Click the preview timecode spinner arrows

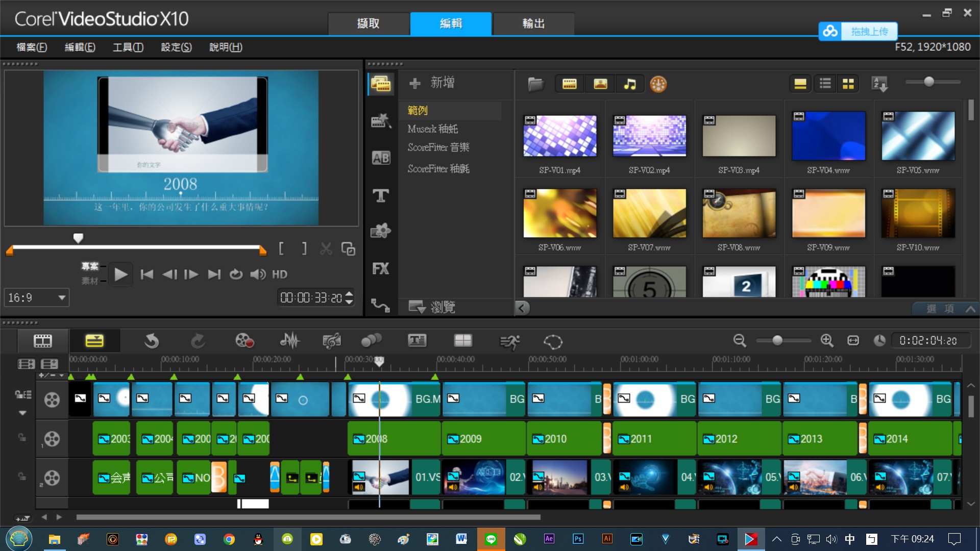(350, 297)
